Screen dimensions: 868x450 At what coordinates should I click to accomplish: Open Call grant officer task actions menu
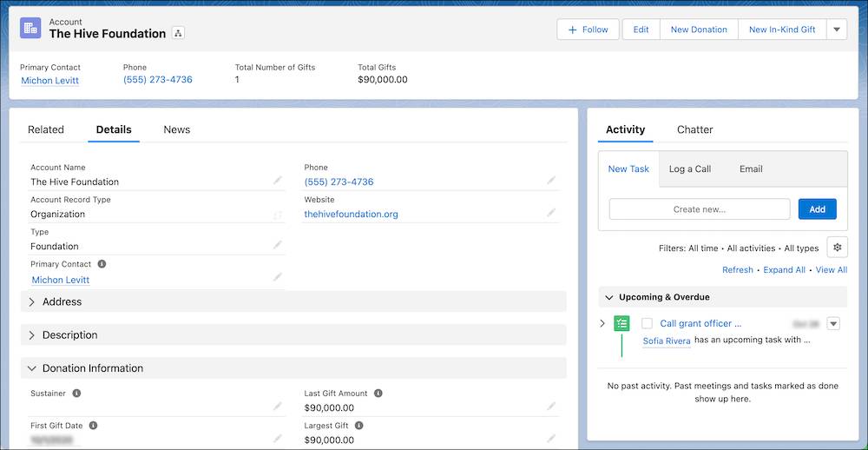point(833,324)
